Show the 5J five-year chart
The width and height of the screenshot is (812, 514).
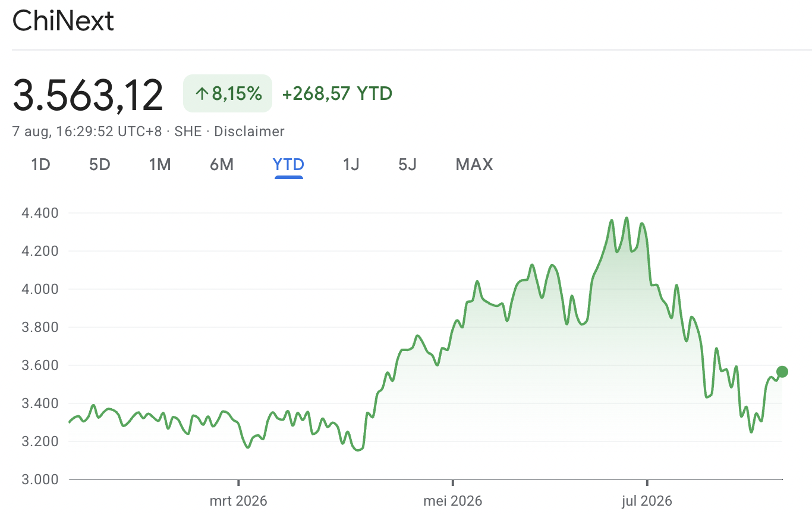coord(407,164)
